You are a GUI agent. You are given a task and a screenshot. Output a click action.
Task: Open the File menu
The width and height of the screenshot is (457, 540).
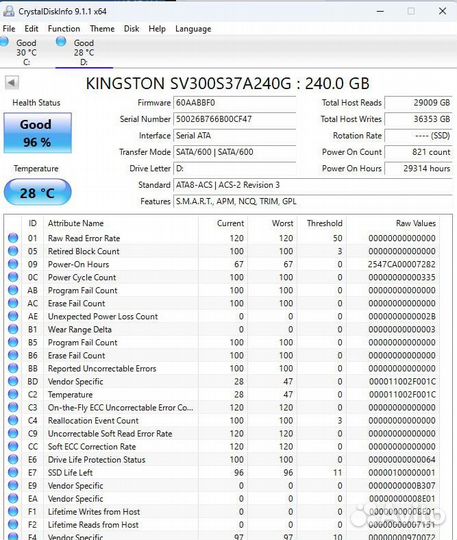9,29
